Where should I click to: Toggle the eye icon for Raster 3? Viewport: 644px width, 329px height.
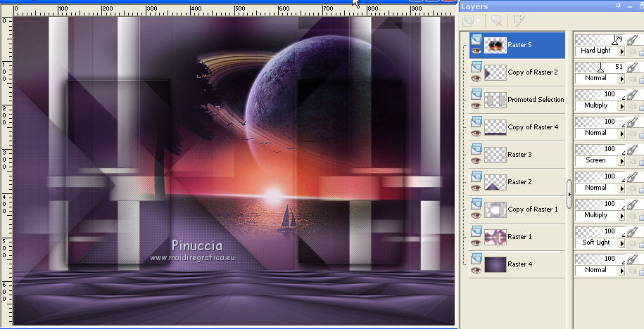[x=476, y=161]
